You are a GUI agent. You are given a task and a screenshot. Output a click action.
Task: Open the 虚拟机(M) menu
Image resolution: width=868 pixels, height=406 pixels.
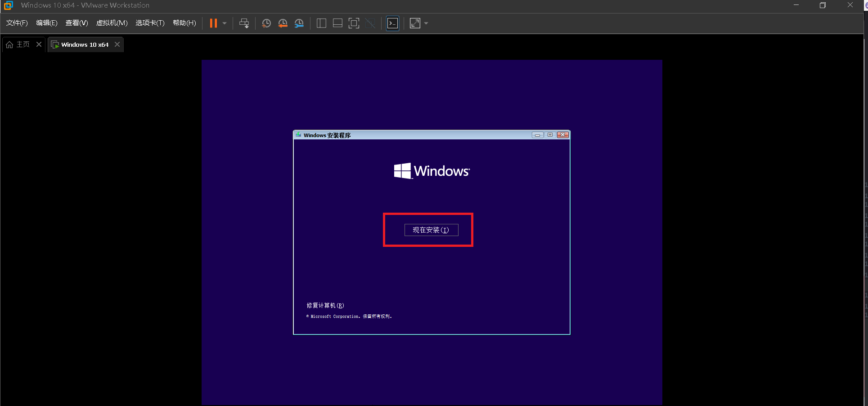tap(112, 23)
